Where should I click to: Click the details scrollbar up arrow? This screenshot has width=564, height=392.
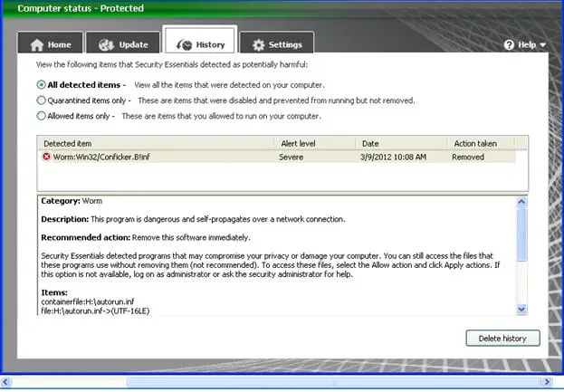click(x=521, y=202)
